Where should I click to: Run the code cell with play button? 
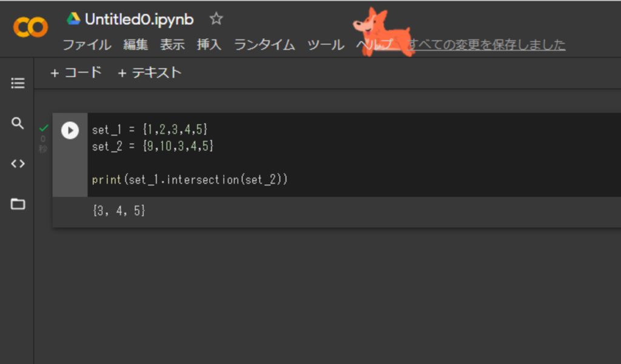pyautogui.click(x=70, y=130)
